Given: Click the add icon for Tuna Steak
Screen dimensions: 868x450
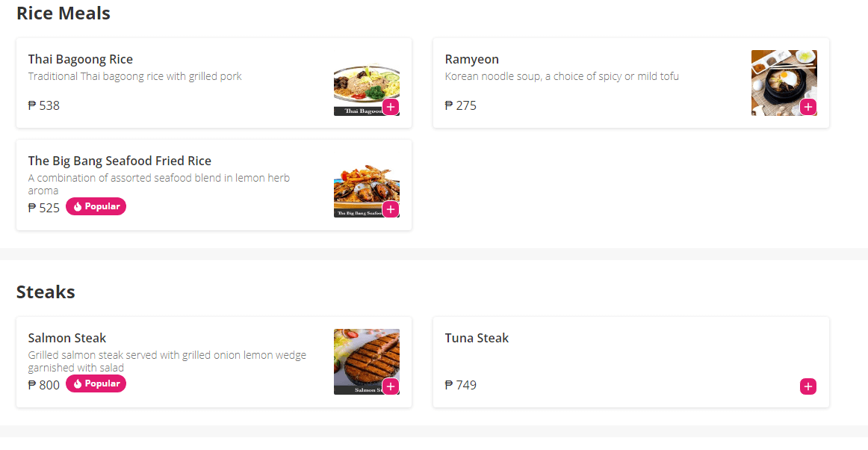Looking at the screenshot, I should [x=807, y=386].
